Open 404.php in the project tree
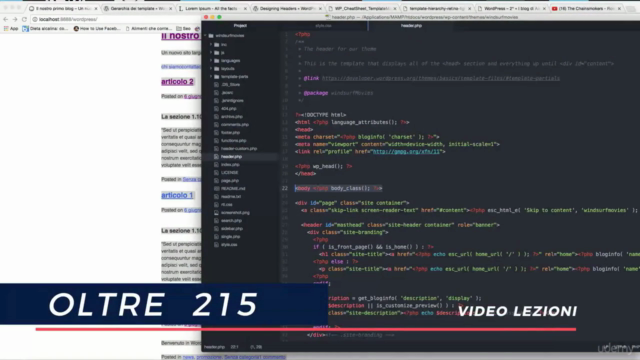640x360 pixels. (x=229, y=109)
